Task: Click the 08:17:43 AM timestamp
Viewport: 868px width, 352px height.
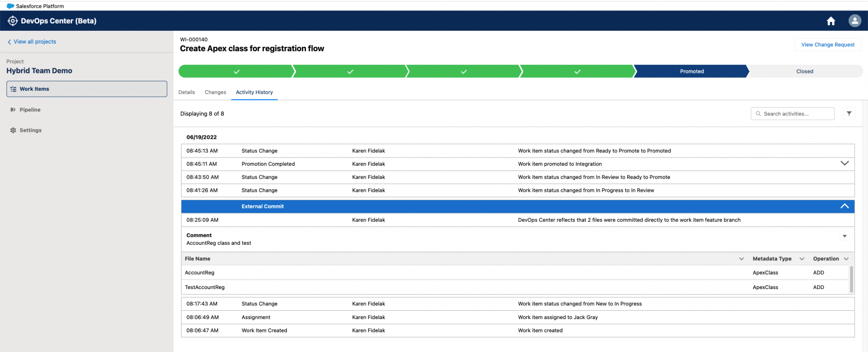Action: tap(202, 304)
